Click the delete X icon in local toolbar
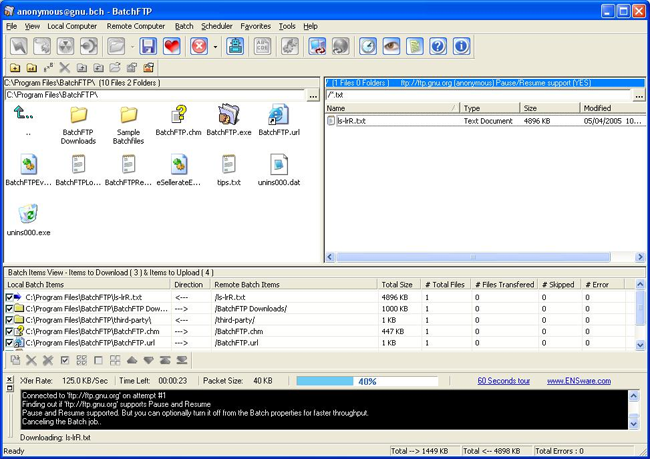 [x=65, y=68]
